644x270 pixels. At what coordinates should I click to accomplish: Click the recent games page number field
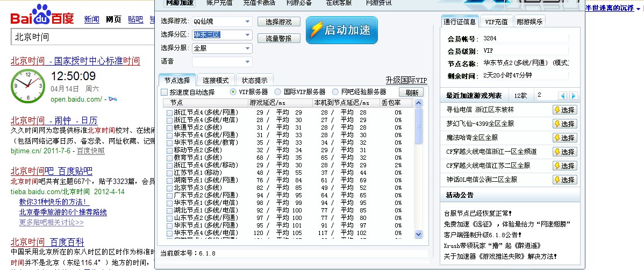[545, 95]
